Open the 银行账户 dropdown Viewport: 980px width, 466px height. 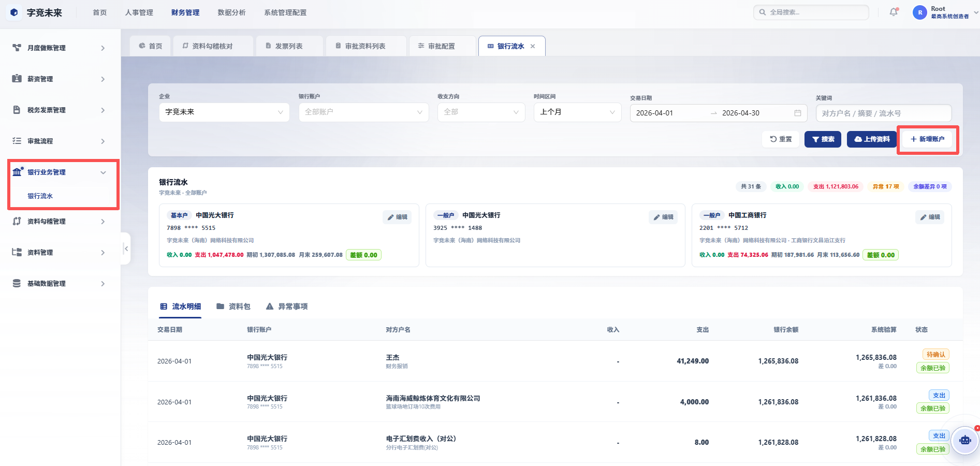click(363, 112)
